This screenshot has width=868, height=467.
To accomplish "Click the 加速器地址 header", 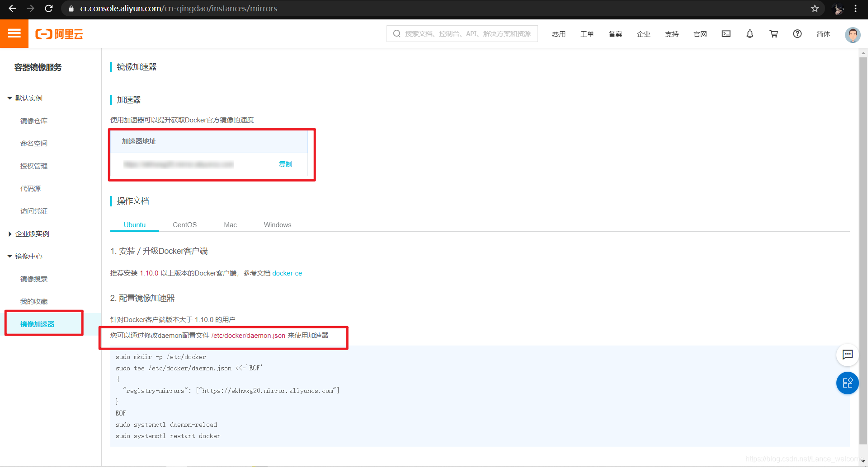I will [139, 141].
